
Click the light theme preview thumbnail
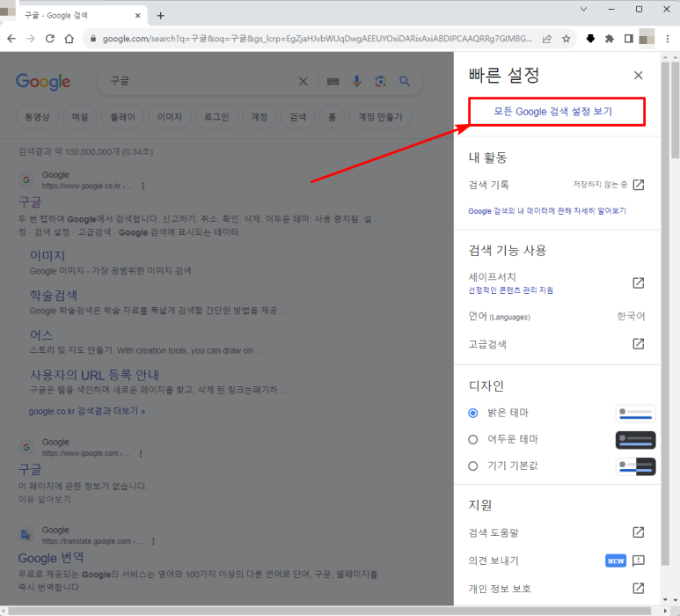[635, 414]
